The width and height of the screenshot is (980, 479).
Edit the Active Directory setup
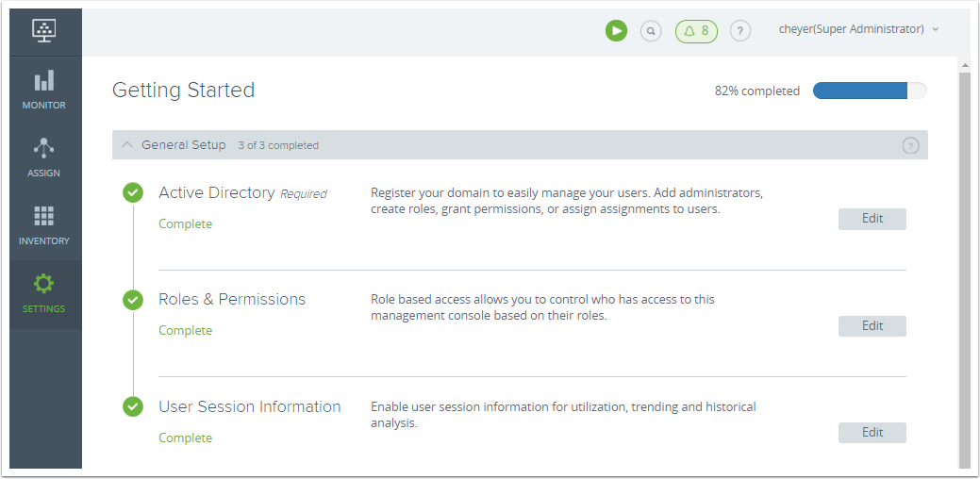click(x=872, y=219)
